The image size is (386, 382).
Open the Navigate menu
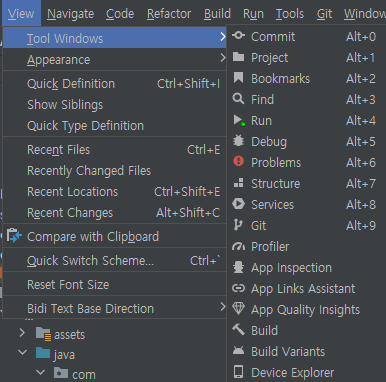(70, 14)
